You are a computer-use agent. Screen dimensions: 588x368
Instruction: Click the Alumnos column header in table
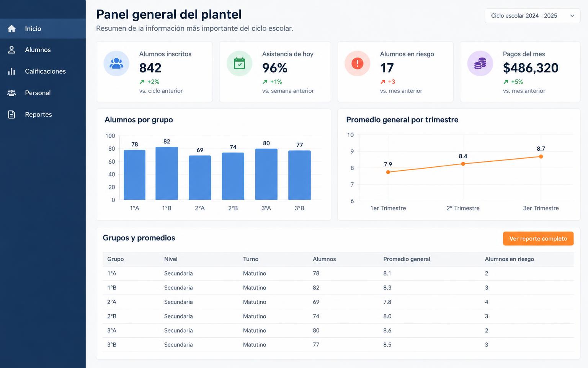324,259
